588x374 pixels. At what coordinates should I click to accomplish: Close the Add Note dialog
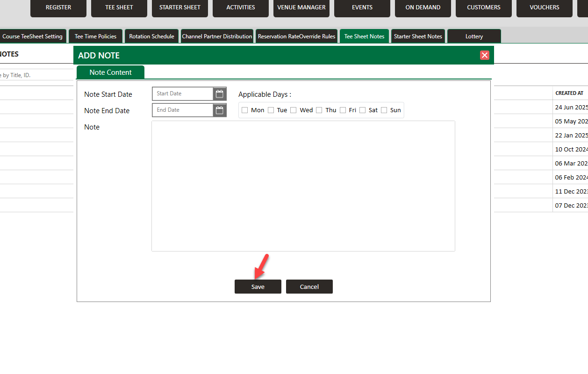point(485,55)
